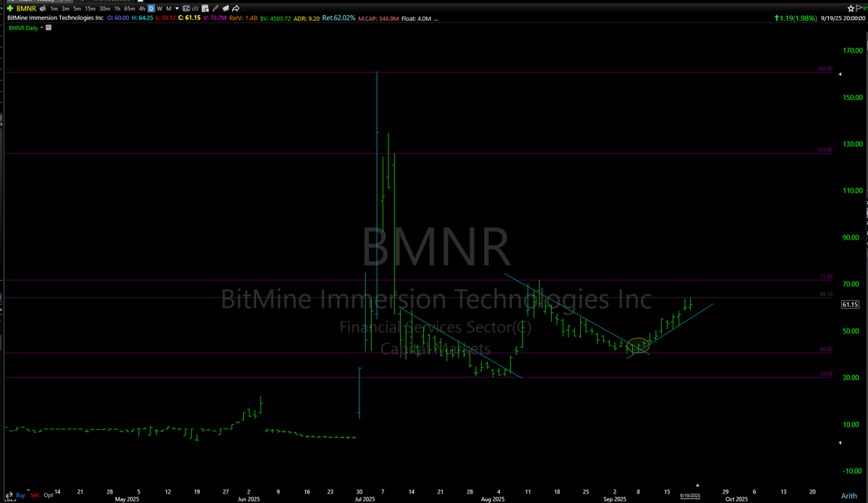Image resolution: width=868 pixels, height=503 pixels.
Task: Click the 64.18 horizontal level label
Action: click(827, 294)
